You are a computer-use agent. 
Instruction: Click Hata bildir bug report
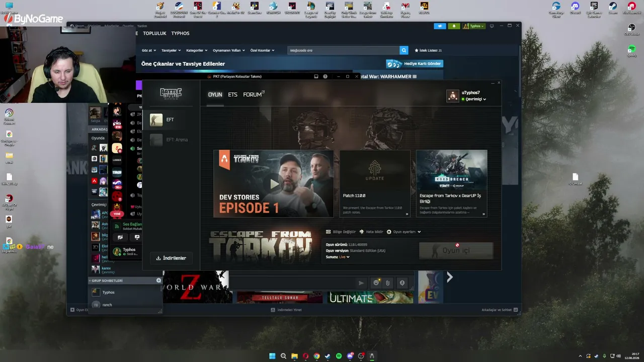click(371, 232)
